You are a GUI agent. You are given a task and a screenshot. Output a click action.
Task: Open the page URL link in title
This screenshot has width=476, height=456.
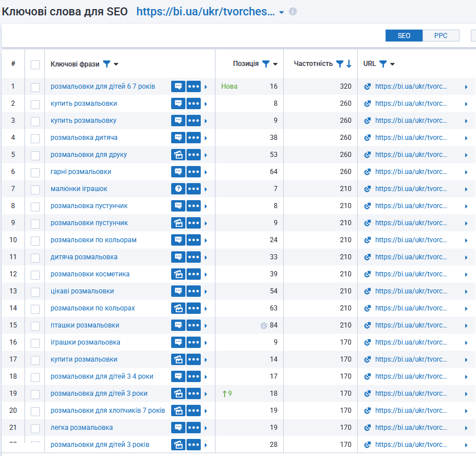[x=205, y=11]
